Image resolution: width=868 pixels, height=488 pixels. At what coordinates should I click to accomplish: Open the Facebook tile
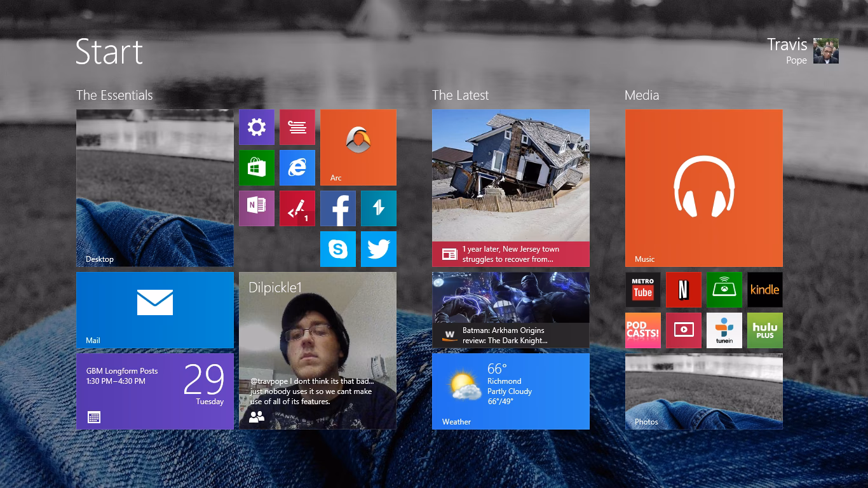pyautogui.click(x=337, y=208)
